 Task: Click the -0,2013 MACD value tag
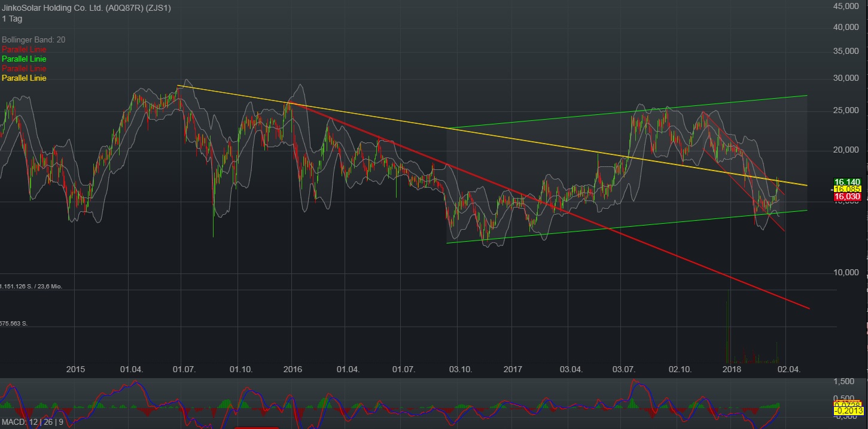point(849,412)
